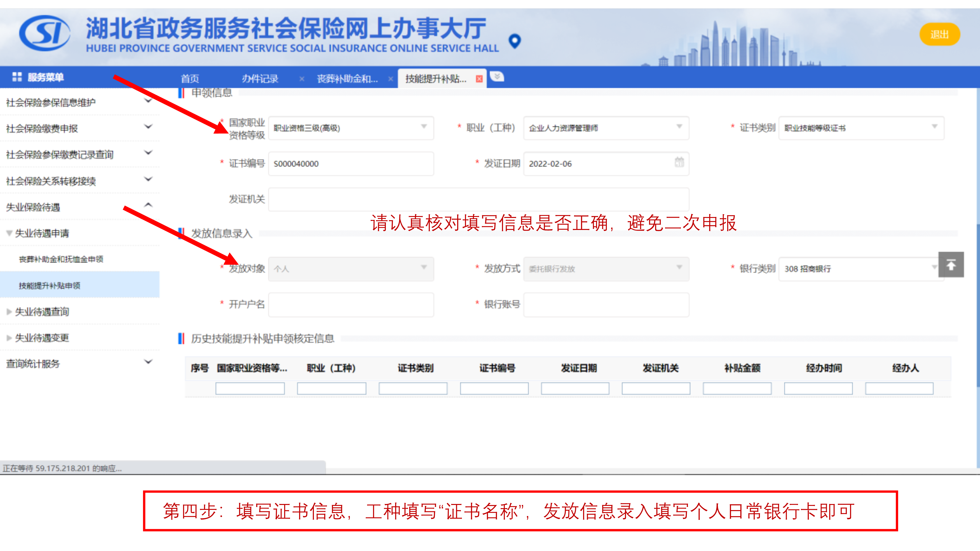Open 国家职业资格等级 dropdown
The image size is (980, 551).
351,128
